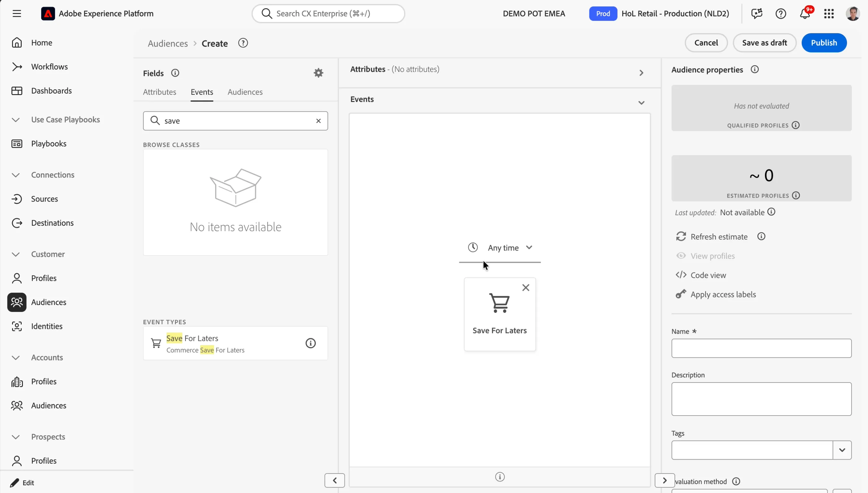Click the Description text area
The width and height of the screenshot is (868, 493).
[x=761, y=399]
